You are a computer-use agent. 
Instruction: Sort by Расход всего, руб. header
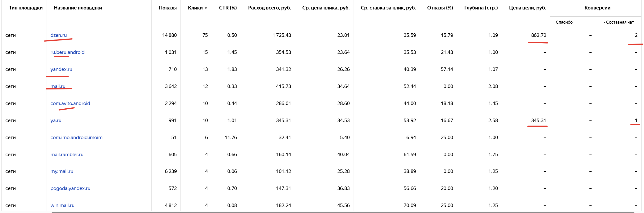(269, 8)
